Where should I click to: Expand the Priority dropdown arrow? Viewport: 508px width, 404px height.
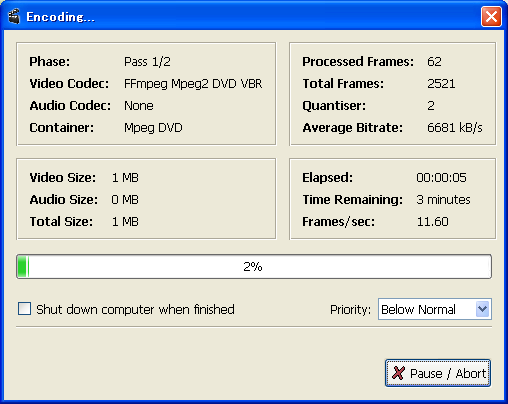pyautogui.click(x=482, y=309)
